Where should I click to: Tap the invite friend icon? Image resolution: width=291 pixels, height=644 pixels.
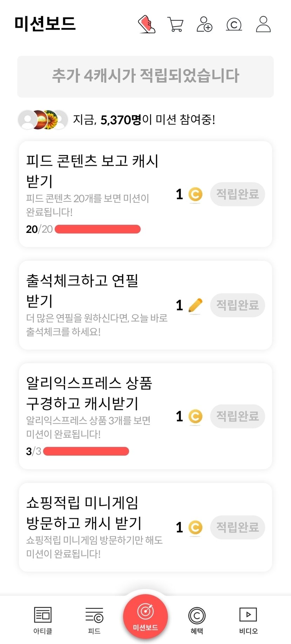[204, 24]
